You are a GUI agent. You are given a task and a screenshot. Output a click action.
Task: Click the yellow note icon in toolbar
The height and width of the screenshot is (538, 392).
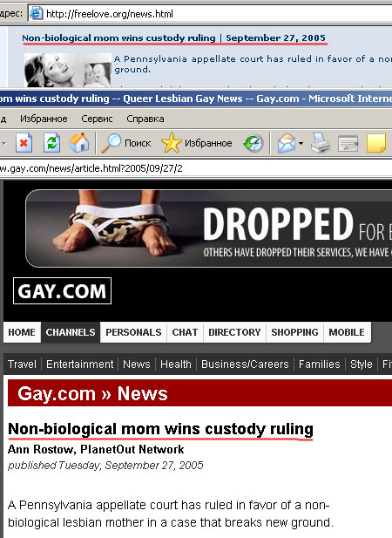[x=376, y=143]
